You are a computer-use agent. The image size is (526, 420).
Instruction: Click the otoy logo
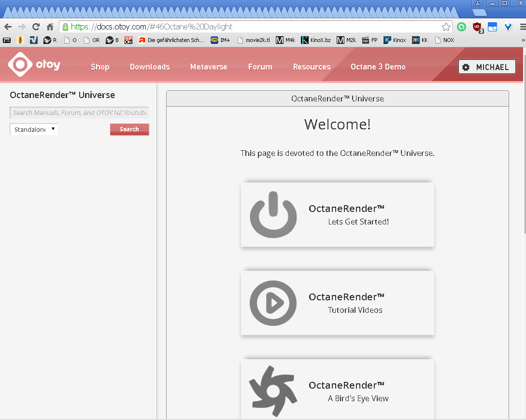pos(34,64)
